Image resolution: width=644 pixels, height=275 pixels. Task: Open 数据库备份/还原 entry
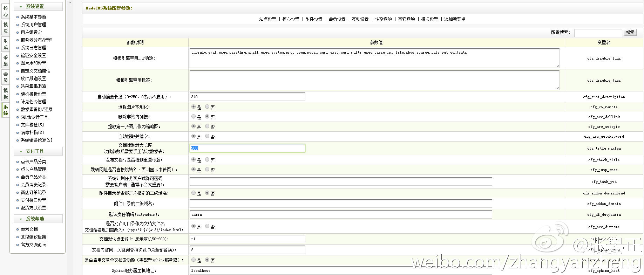pyautogui.click(x=36, y=109)
